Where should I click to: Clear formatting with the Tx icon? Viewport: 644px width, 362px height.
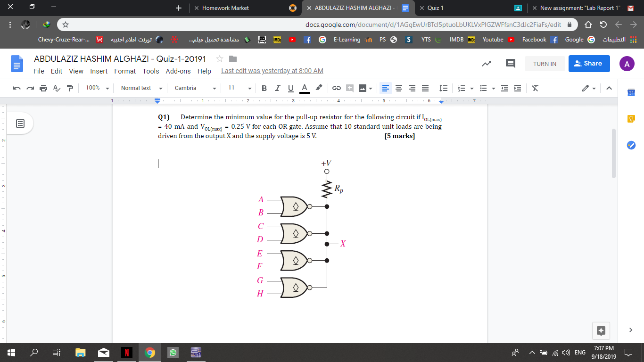pos(535,88)
